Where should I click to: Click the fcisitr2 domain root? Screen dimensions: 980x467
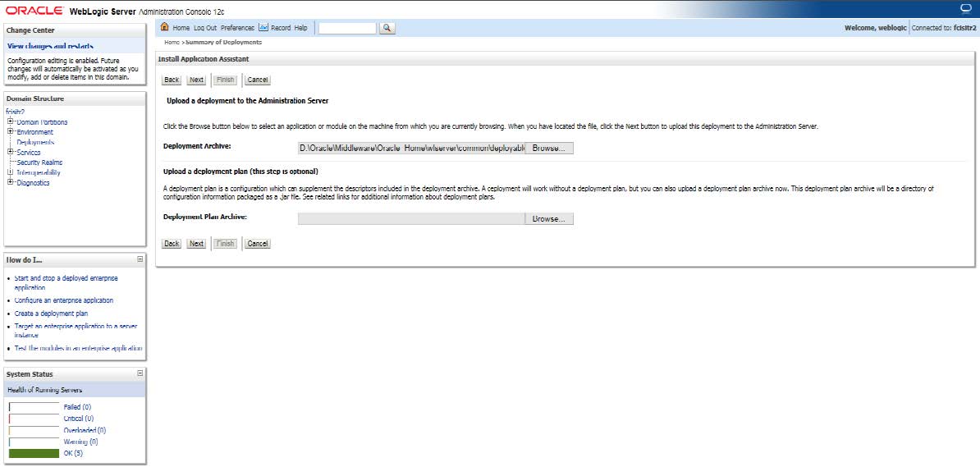(15, 112)
